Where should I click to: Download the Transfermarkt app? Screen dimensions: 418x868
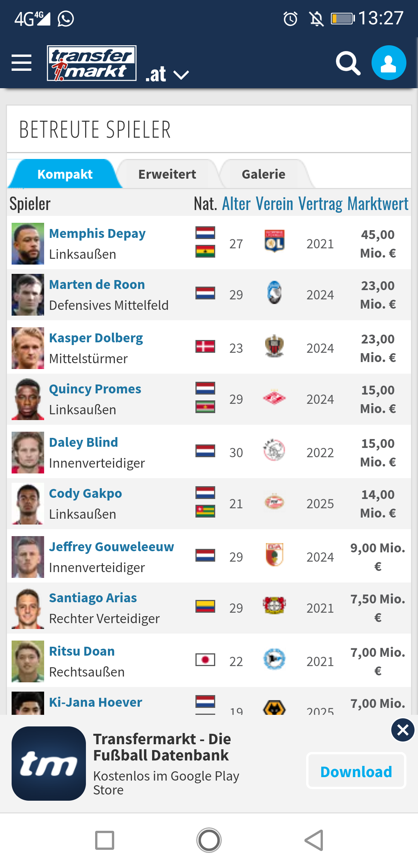(x=356, y=772)
